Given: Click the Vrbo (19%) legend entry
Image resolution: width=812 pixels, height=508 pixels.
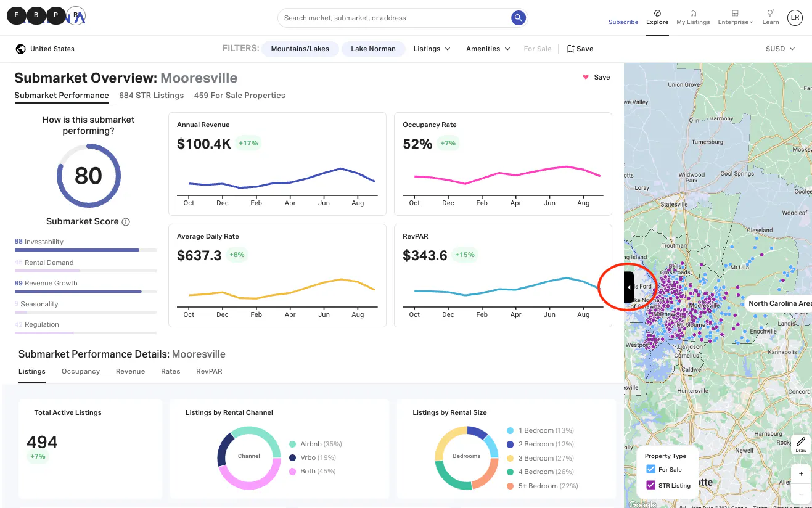Looking at the screenshot, I should (x=314, y=457).
